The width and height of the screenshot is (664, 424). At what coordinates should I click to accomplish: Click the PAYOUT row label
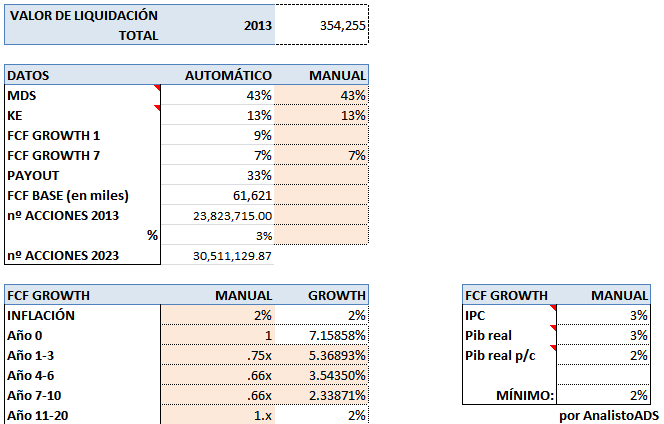click(x=33, y=175)
